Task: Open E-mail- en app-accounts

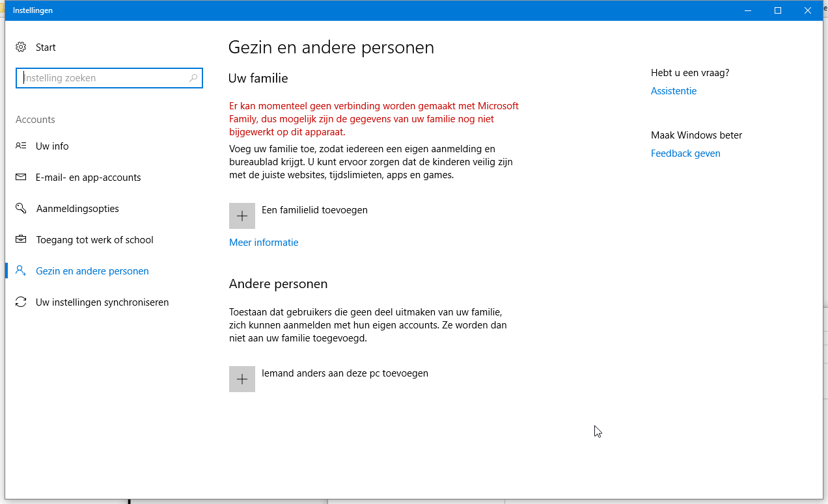Action: point(89,178)
